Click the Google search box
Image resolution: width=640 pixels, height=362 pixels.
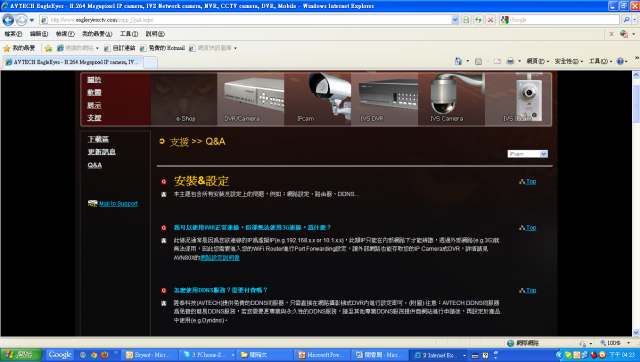(x=559, y=20)
